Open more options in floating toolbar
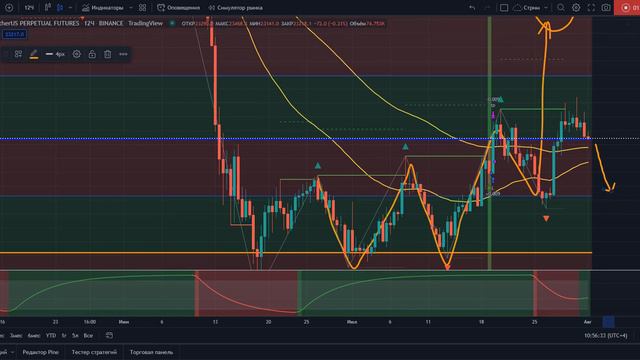Screen dimensions: 640x360 point(123,54)
